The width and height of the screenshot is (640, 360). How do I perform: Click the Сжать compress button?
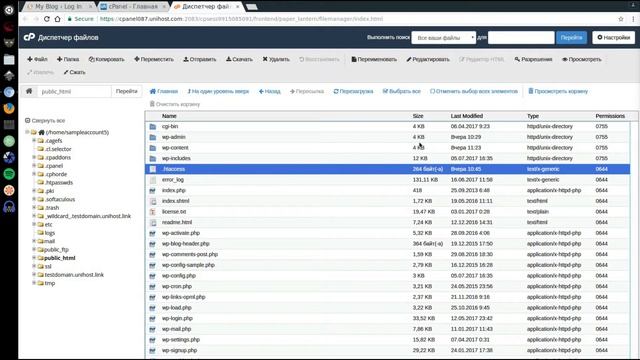point(74,72)
